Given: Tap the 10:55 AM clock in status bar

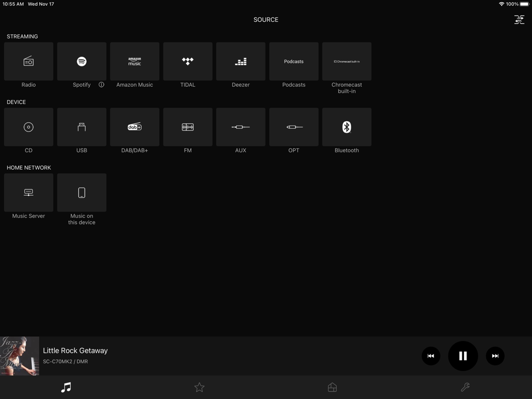Looking at the screenshot, I should 13,4.
